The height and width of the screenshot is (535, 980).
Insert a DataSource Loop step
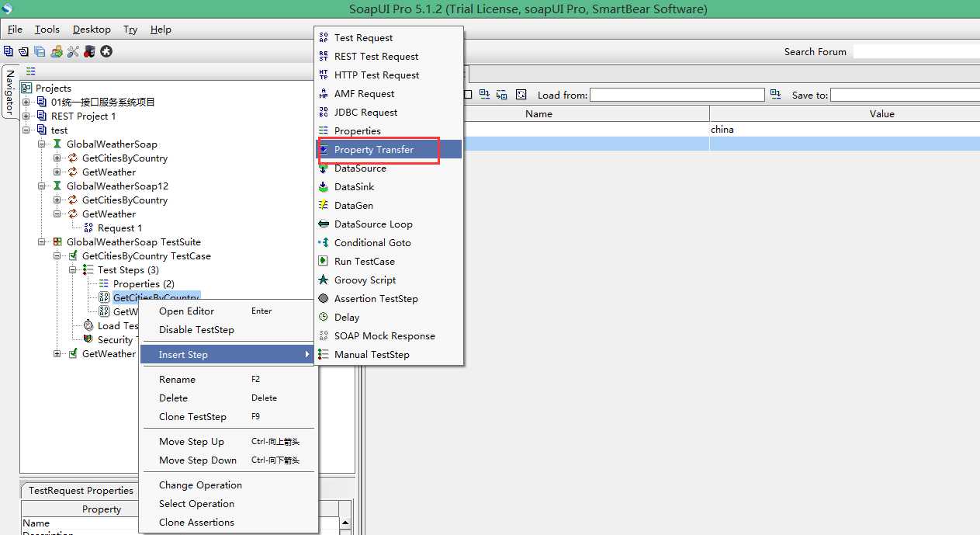[x=389, y=224]
